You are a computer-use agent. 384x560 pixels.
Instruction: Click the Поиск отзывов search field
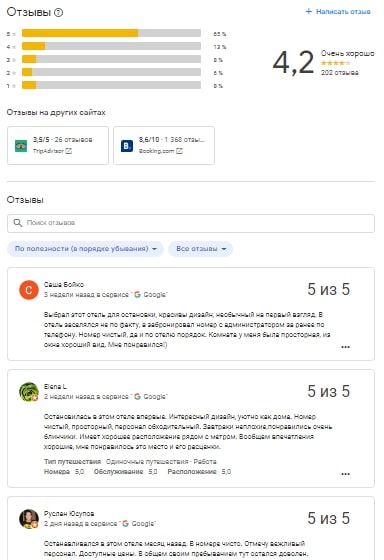coord(191,223)
